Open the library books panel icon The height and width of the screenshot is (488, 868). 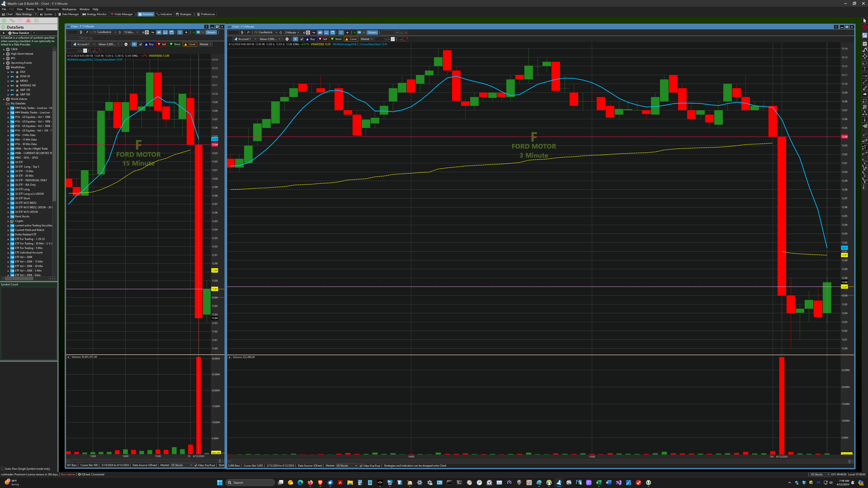coord(36,21)
